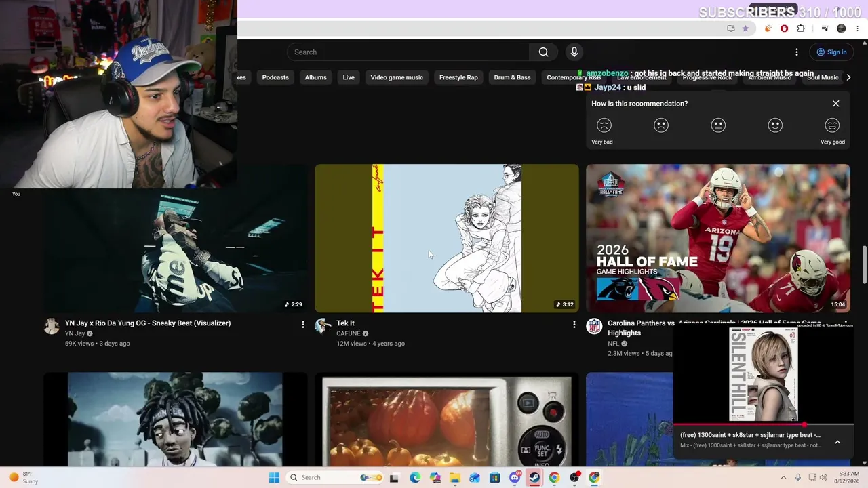The height and width of the screenshot is (488, 868).
Task: Select the Freestyle Rap chip
Action: 458,77
